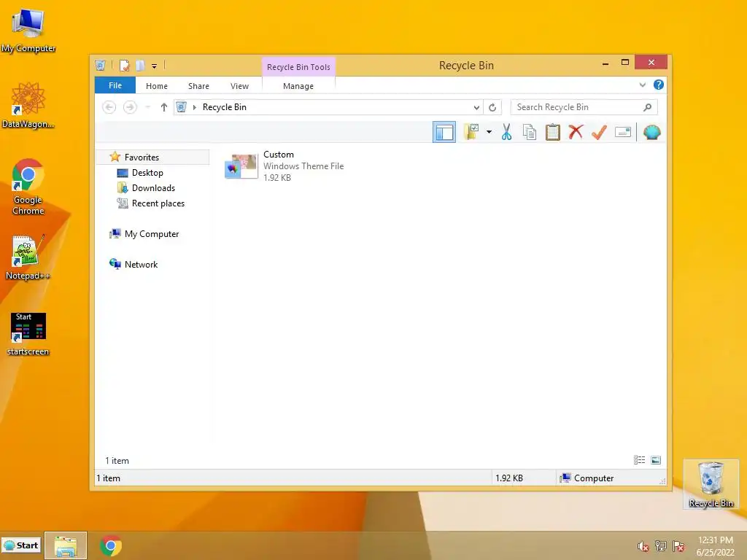The image size is (747, 560).
Task: Select startscreen desktop shortcut
Action: pos(28,334)
